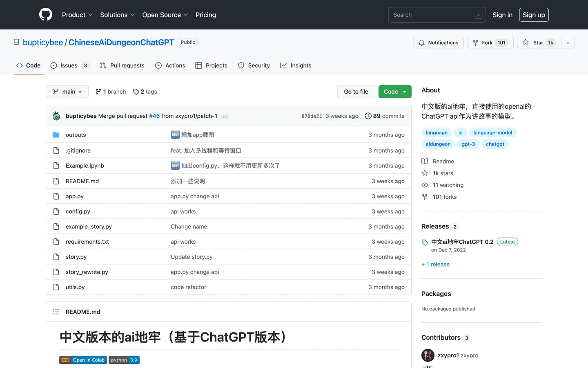Open pull request #46 link
Screen dimensions: 588x368
154,116
